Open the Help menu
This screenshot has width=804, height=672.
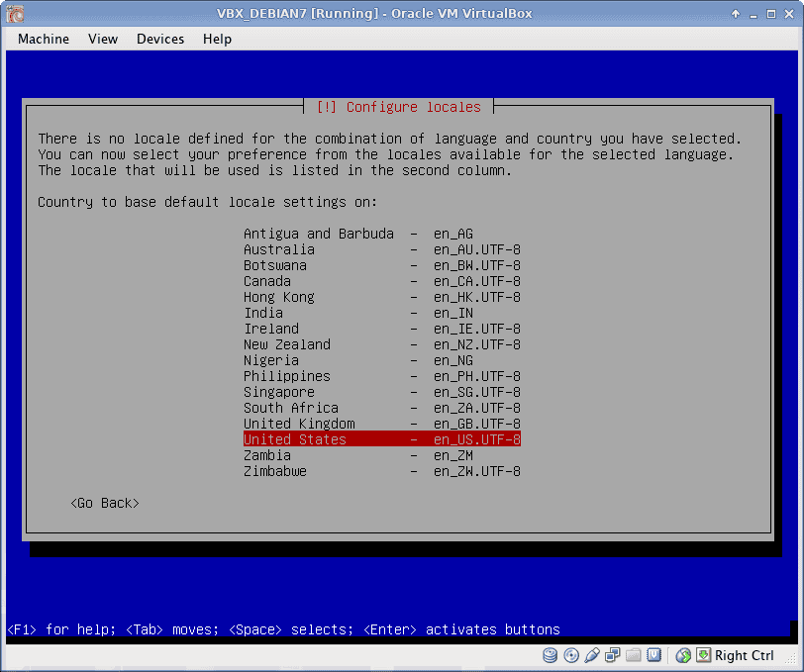click(x=217, y=39)
